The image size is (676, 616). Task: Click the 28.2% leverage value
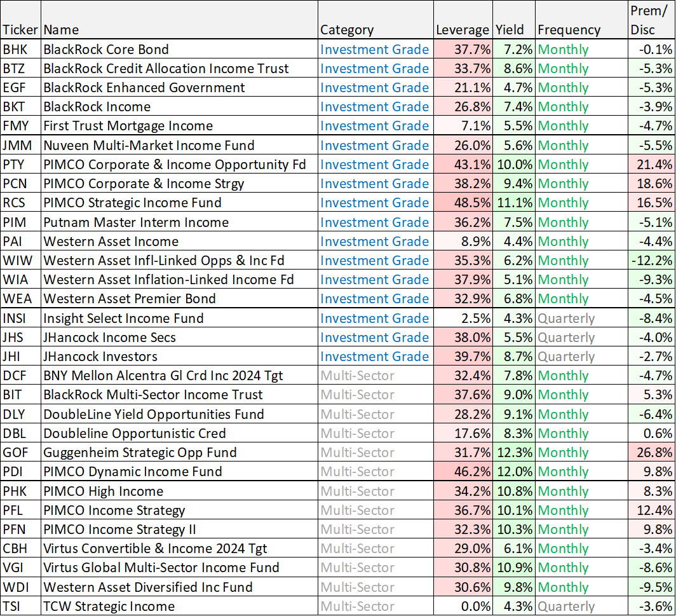coord(463,414)
